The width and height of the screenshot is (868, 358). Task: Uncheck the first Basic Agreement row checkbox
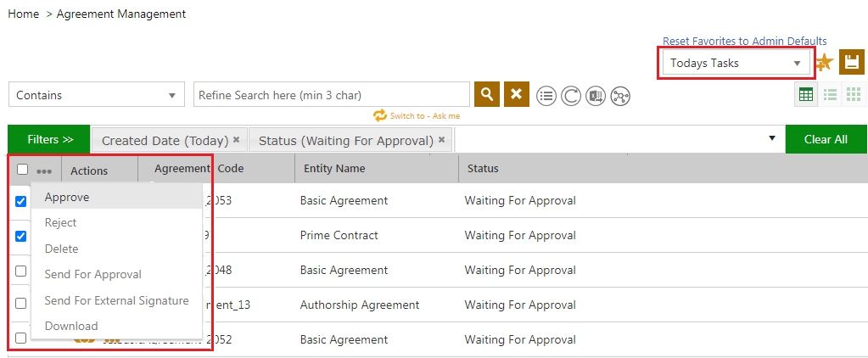click(21, 201)
